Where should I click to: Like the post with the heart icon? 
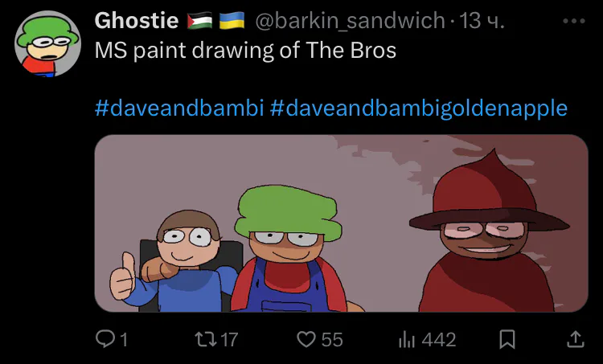pyautogui.click(x=306, y=339)
